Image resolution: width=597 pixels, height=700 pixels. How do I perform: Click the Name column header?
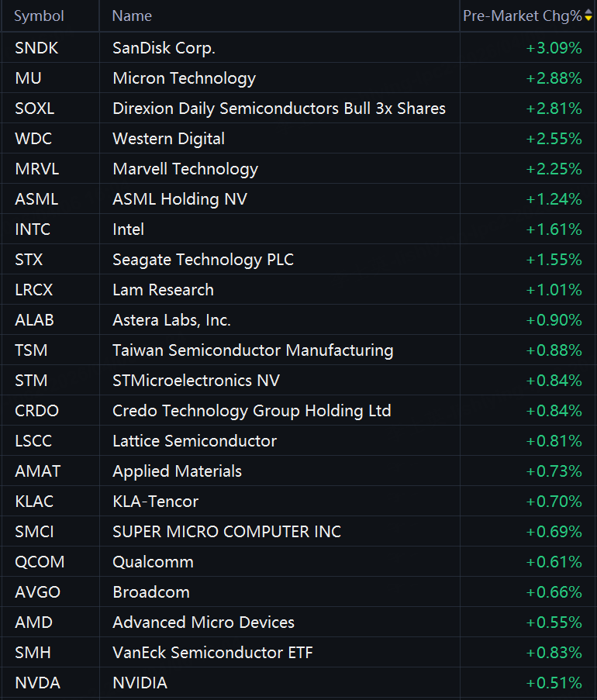pos(132,16)
